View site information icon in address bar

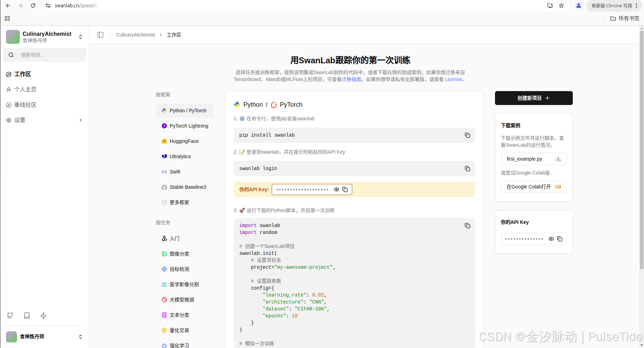point(48,6)
